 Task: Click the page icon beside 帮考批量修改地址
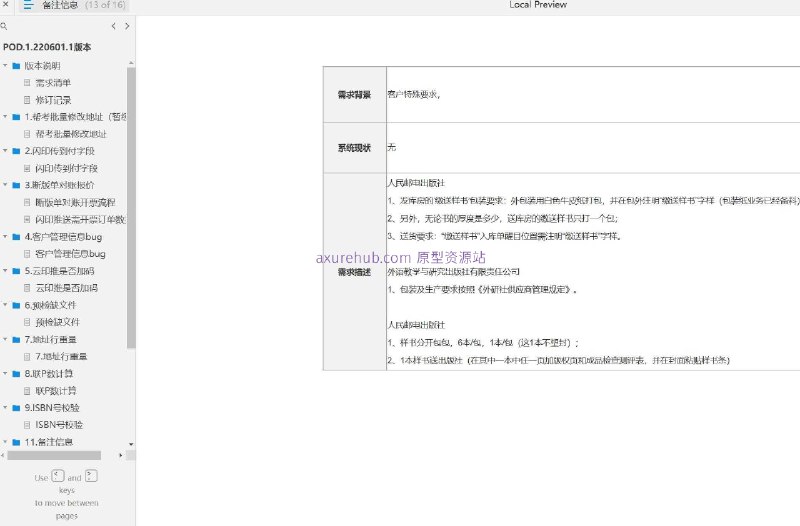[x=27, y=134]
